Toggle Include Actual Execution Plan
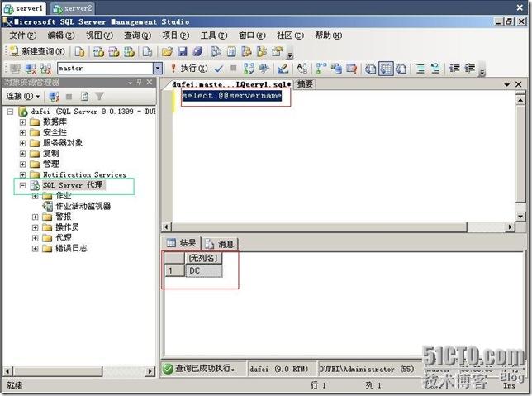Screen dimensions: 532x396 (321, 69)
